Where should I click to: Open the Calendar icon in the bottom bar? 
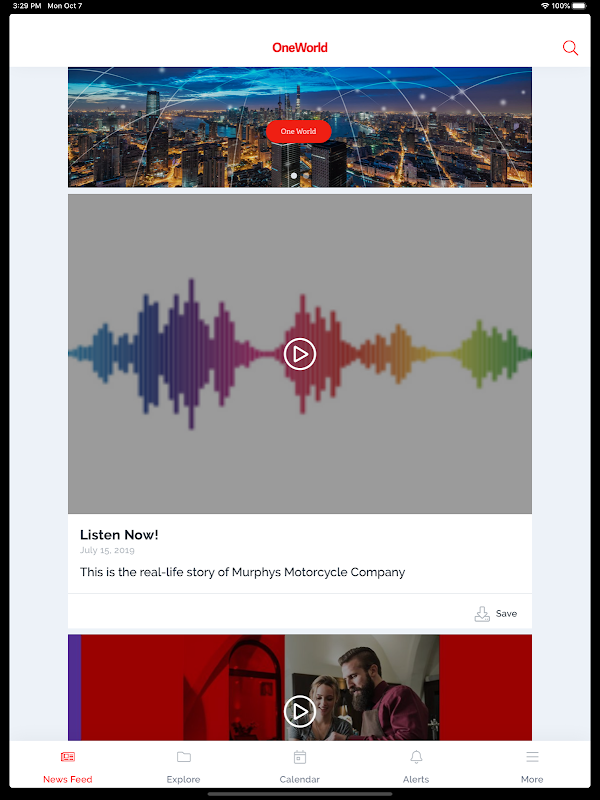point(300,757)
